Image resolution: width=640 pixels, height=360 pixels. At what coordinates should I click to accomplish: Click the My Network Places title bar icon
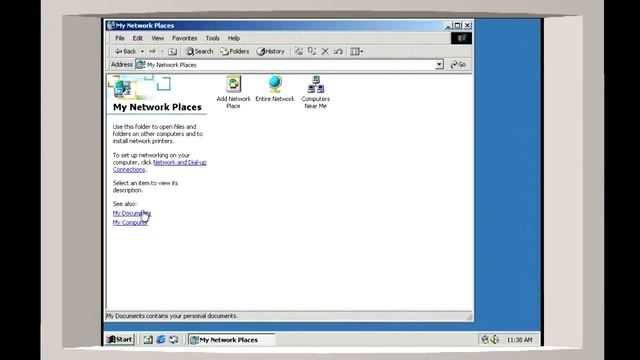[x=111, y=25]
